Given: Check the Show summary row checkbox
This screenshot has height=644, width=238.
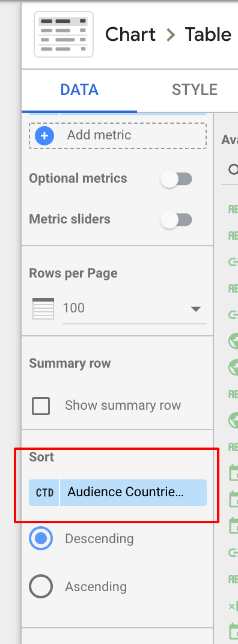Looking at the screenshot, I should [x=41, y=406].
